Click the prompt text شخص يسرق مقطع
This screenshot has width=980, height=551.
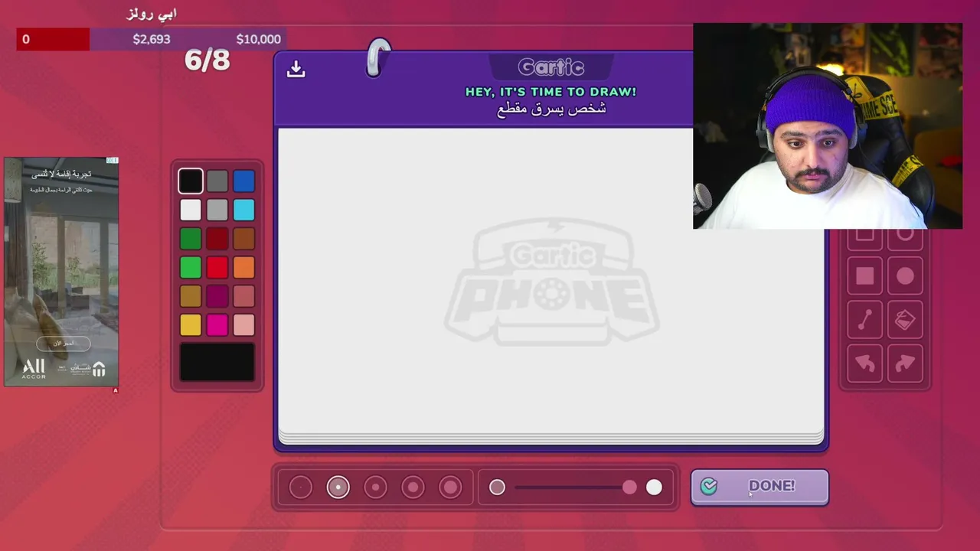tap(551, 109)
